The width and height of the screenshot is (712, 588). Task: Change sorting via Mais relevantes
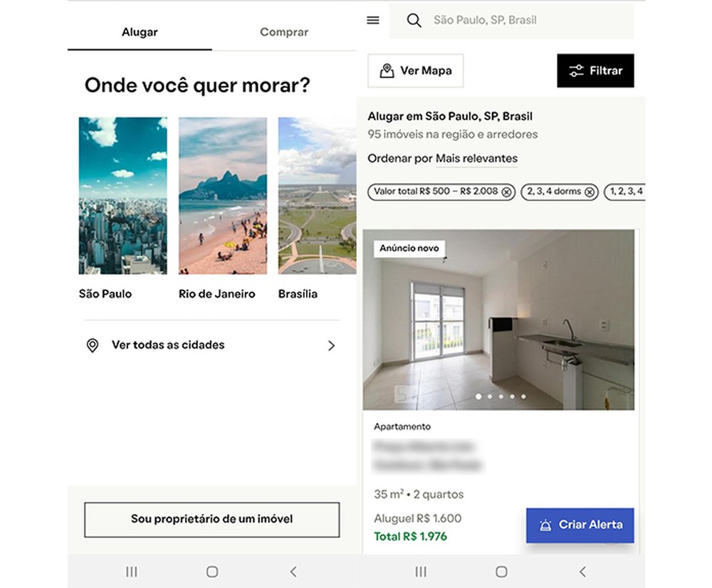pyautogui.click(x=476, y=159)
